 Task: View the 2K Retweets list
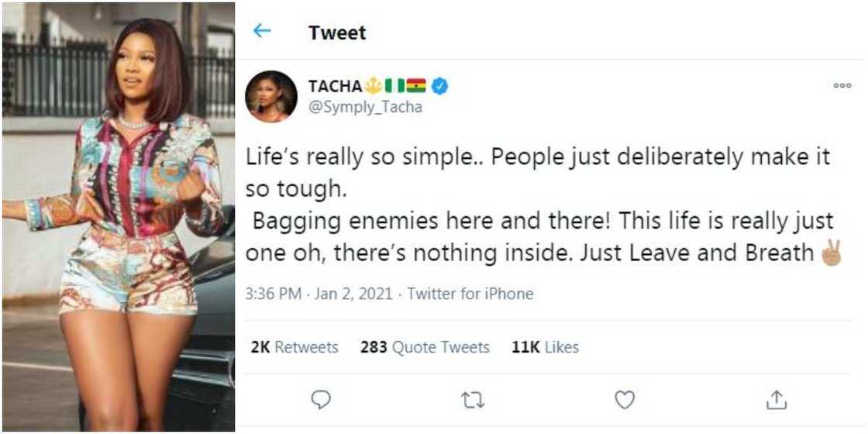294,347
